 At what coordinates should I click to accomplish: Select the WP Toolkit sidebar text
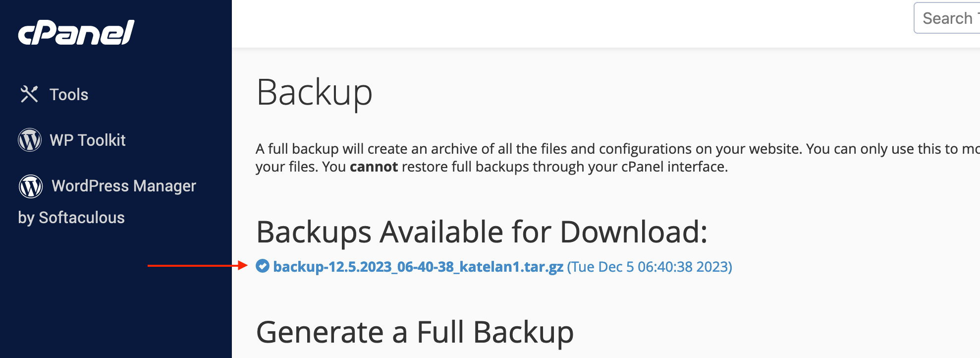tap(88, 140)
